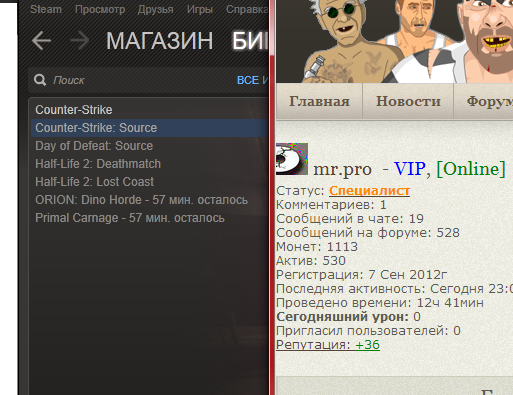
Task: Select Half-Life 2: Deathmatch
Action: click(149, 164)
